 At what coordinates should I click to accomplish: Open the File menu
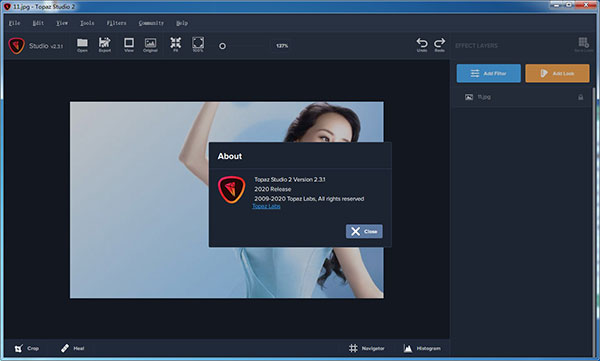[x=15, y=23]
